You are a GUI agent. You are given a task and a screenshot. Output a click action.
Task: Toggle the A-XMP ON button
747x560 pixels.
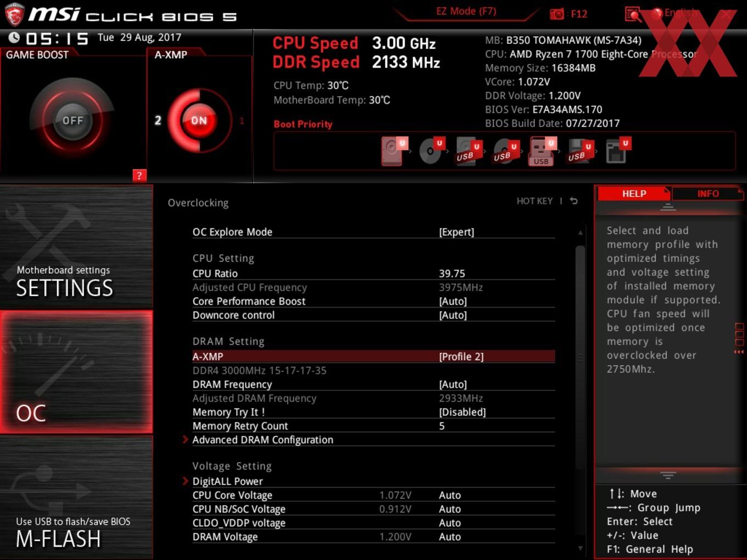[x=199, y=120]
